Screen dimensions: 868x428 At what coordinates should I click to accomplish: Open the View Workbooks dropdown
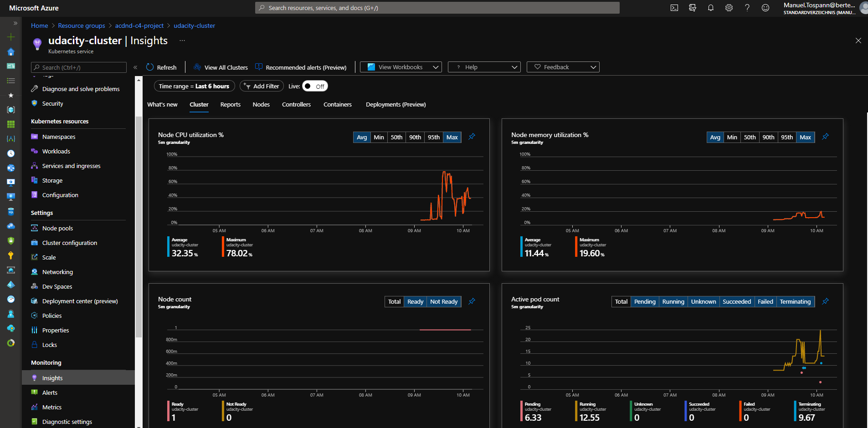point(401,67)
